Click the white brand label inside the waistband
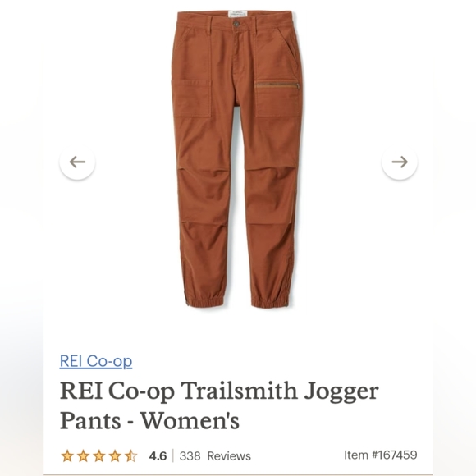The image size is (476, 476). click(236, 14)
